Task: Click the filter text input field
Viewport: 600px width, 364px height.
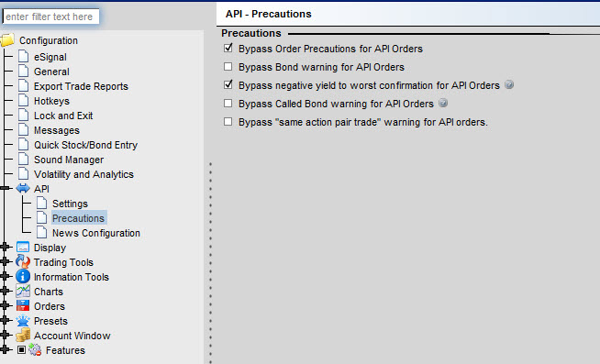Action: [50, 17]
